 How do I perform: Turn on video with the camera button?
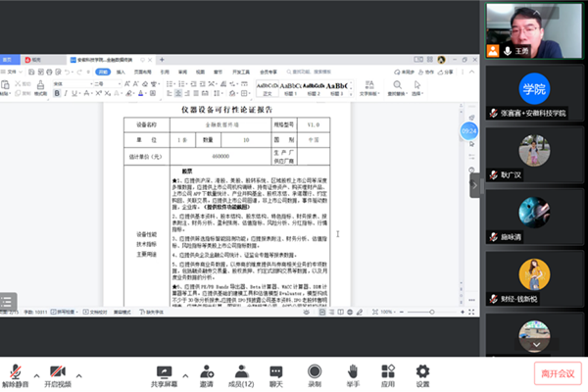pos(59,372)
